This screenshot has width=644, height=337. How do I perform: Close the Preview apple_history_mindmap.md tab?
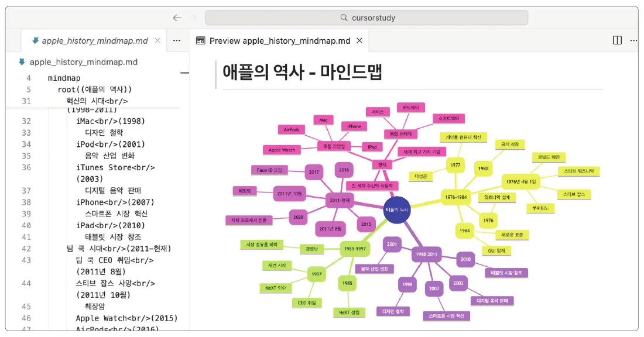[359, 40]
